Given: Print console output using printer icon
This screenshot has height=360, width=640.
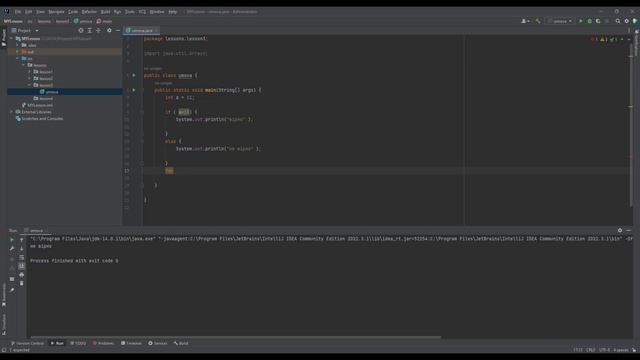Looking at the screenshot, I should [x=22, y=275].
